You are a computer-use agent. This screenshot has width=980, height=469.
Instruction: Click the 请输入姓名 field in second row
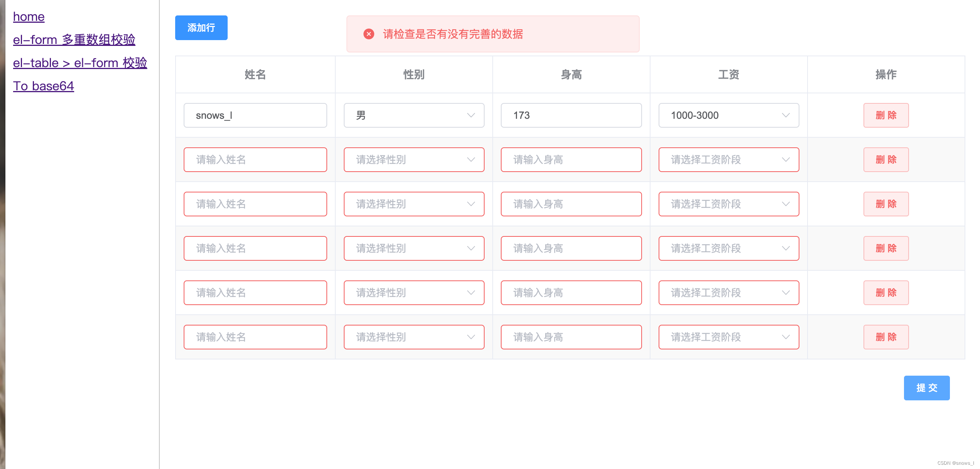pos(255,159)
